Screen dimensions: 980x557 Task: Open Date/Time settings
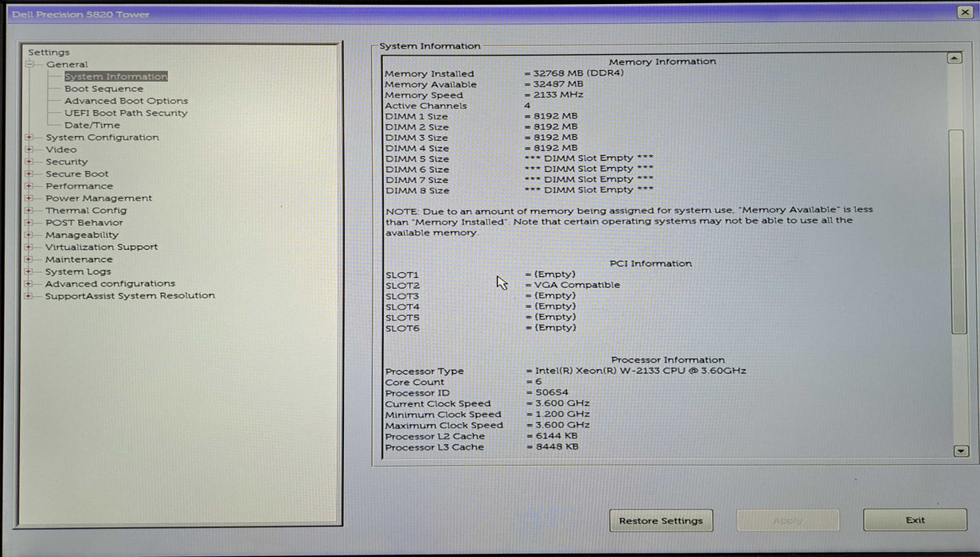tap(92, 125)
